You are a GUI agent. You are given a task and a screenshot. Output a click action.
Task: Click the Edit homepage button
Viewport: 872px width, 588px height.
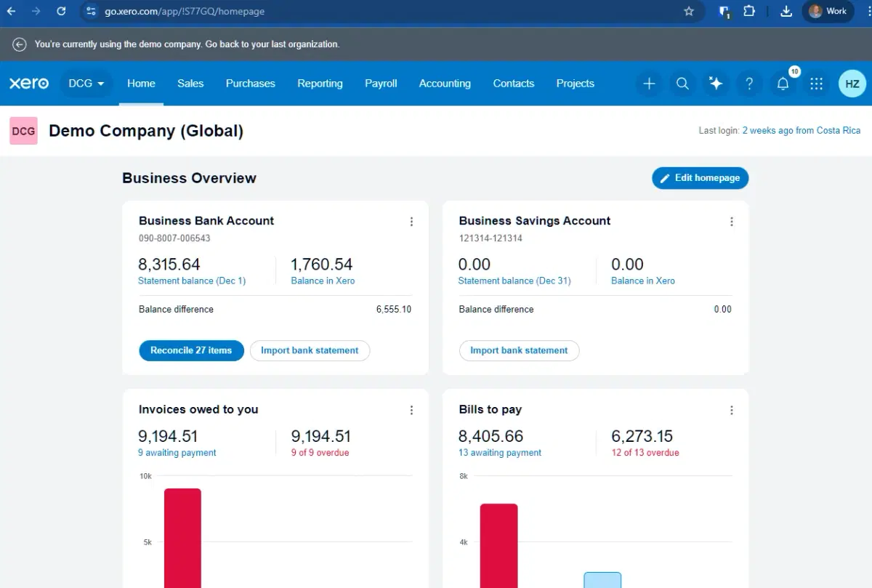pos(700,178)
